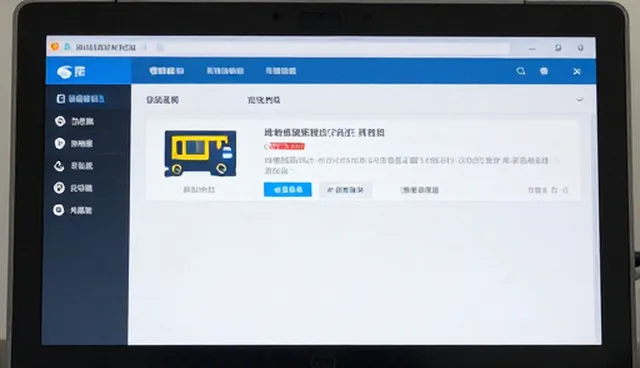Select the first tab in the blue navigation bar
640x368 pixels.
tap(167, 71)
